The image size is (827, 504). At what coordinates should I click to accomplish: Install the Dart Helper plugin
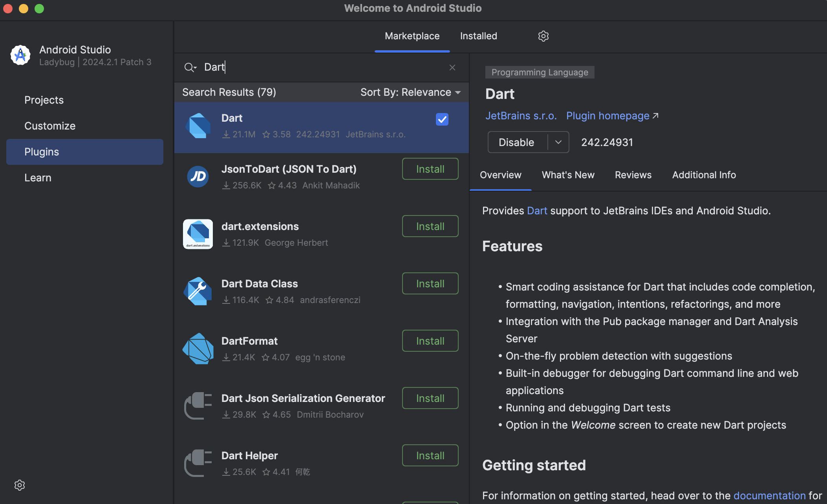pos(430,455)
